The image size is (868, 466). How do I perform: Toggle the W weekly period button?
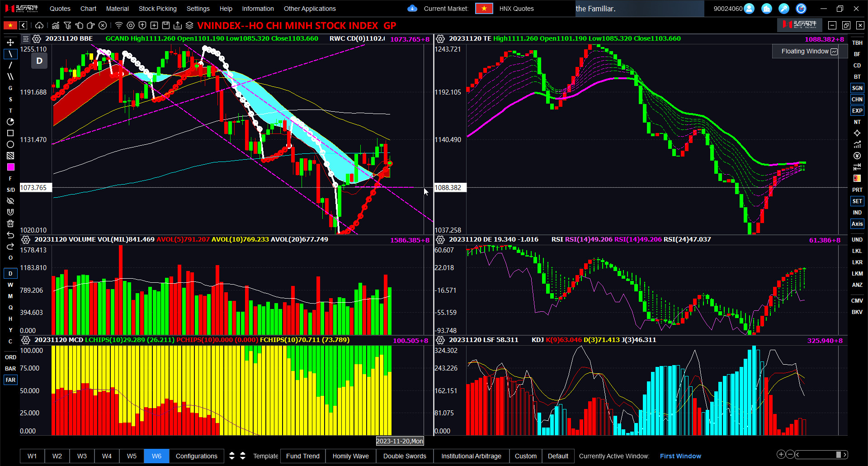(x=10, y=285)
